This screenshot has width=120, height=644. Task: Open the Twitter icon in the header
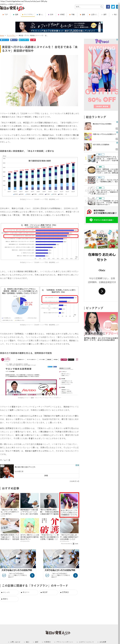pyautogui.click(x=113, y=7)
